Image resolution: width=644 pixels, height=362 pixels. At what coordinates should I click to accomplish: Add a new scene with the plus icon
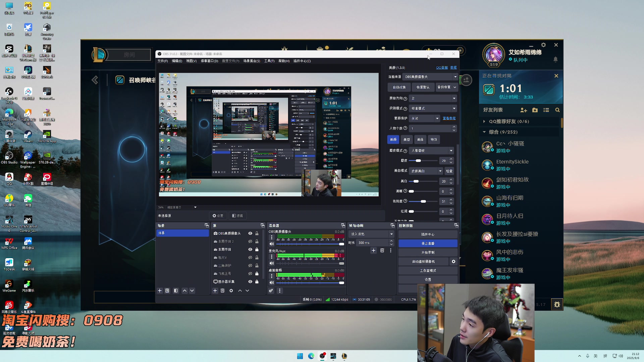[x=160, y=291]
